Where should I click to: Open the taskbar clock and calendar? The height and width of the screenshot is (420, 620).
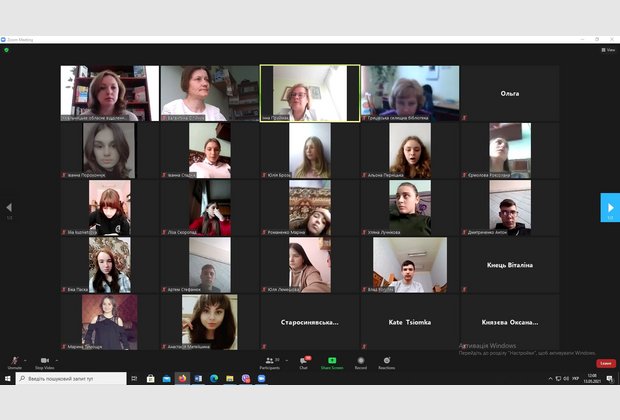pos(592,378)
